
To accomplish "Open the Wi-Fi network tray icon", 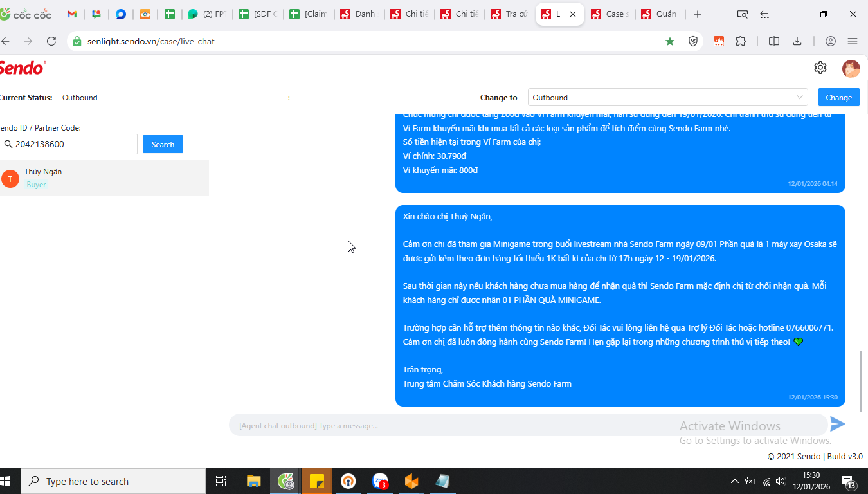I will 766,481.
